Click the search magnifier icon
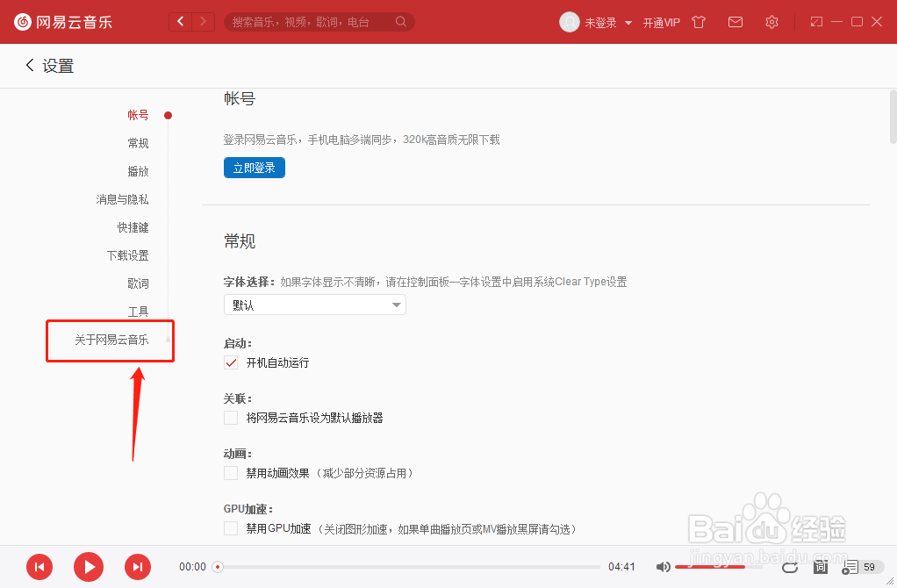Screen dimensions: 897x588 tap(401, 22)
